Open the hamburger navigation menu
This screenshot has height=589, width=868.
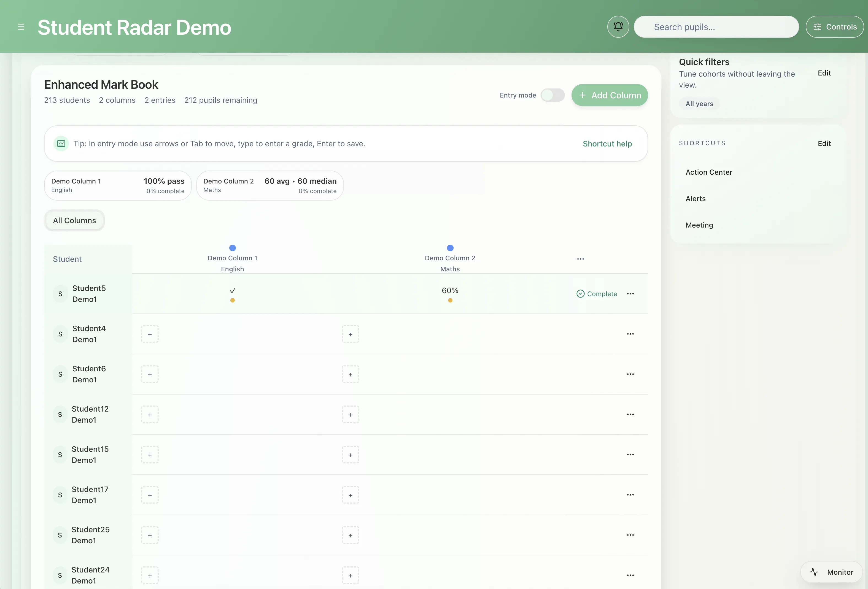point(21,26)
